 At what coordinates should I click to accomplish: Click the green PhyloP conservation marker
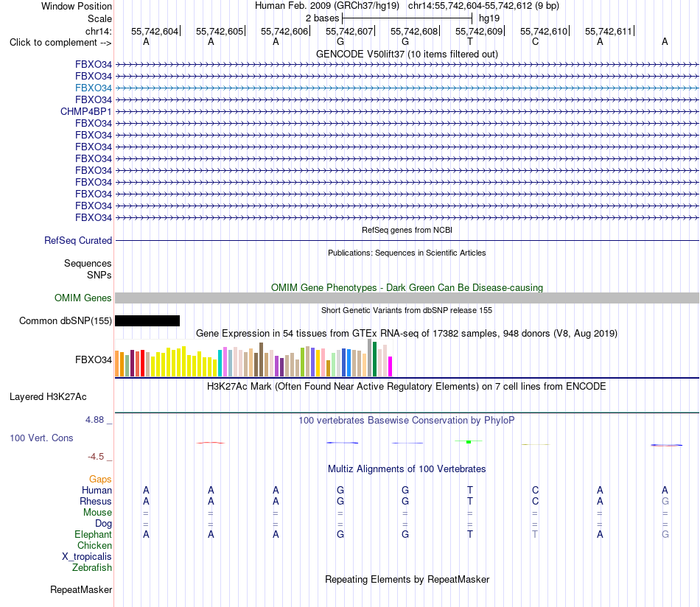click(x=469, y=441)
